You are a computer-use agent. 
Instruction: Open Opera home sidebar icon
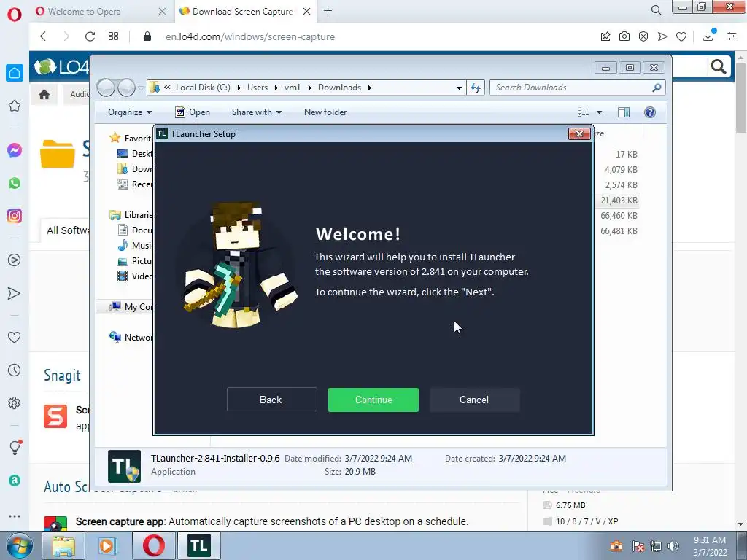point(15,73)
